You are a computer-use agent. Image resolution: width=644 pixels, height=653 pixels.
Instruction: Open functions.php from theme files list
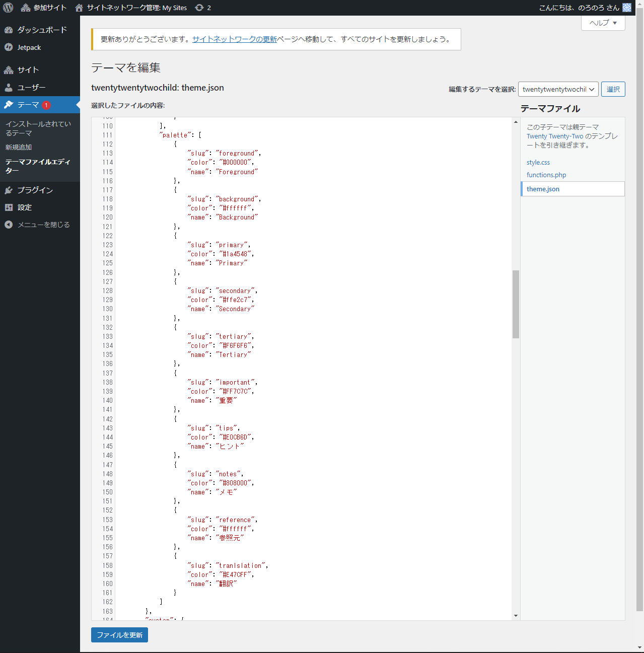(x=546, y=175)
